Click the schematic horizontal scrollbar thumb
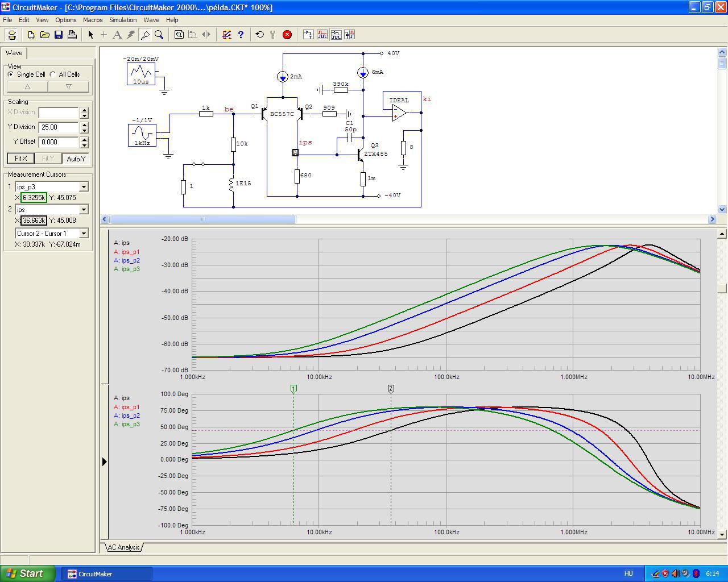The width and height of the screenshot is (728, 582). [202, 219]
